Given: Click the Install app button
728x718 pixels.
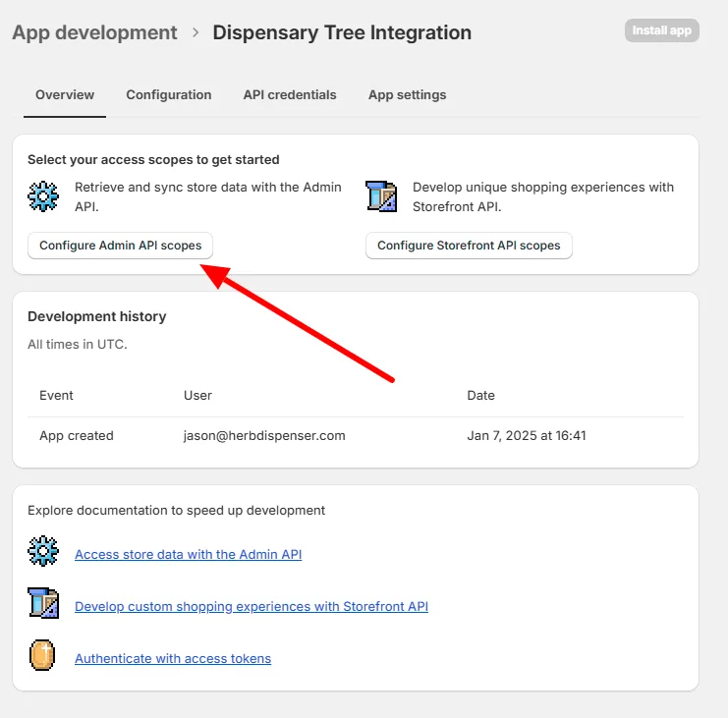Looking at the screenshot, I should tap(661, 30).
